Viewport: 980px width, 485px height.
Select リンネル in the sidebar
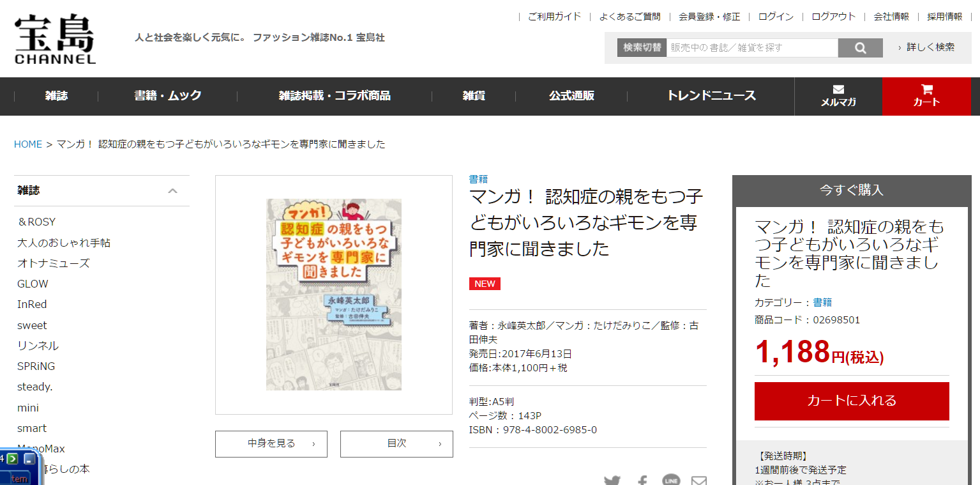click(38, 346)
